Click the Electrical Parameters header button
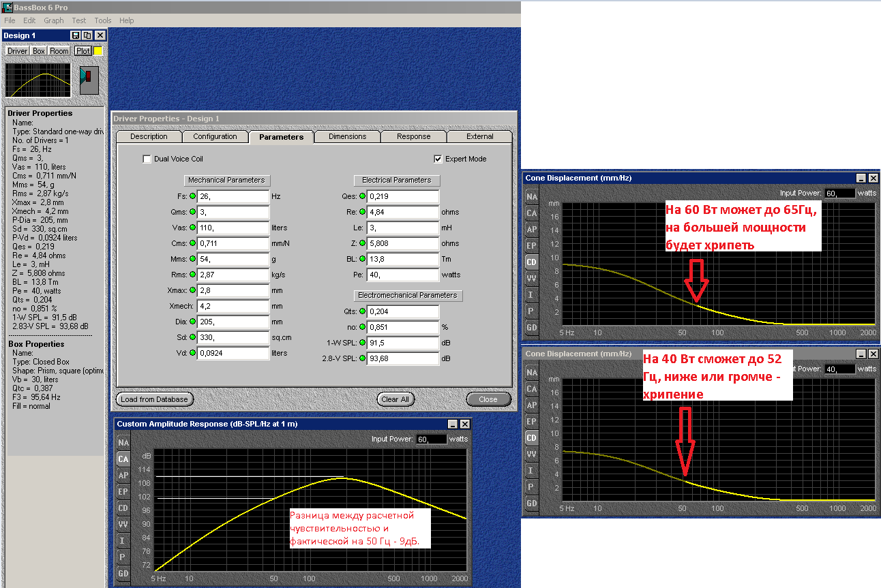The height and width of the screenshot is (588, 881). point(397,180)
